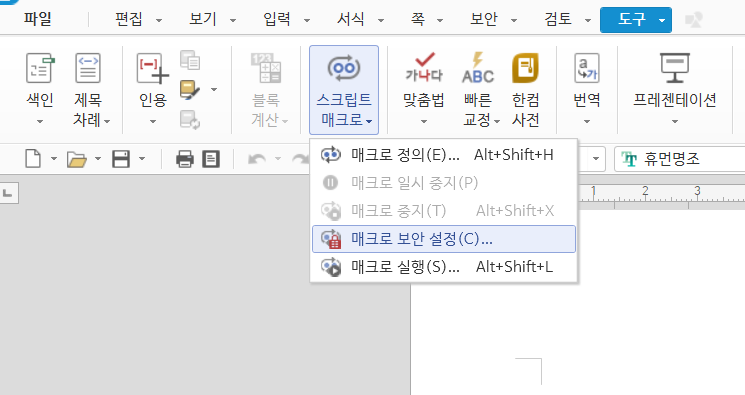Click the horizontal ruler at mark 2

645,192
